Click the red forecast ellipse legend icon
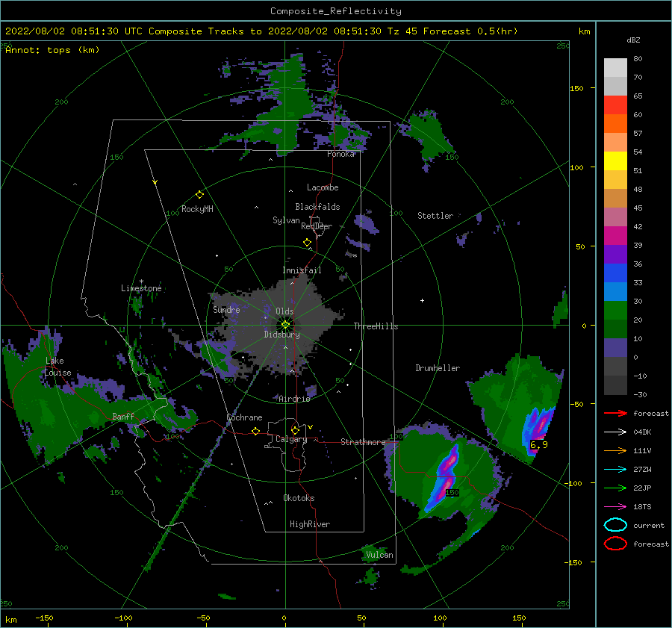672x628 pixels. pyautogui.click(x=615, y=544)
